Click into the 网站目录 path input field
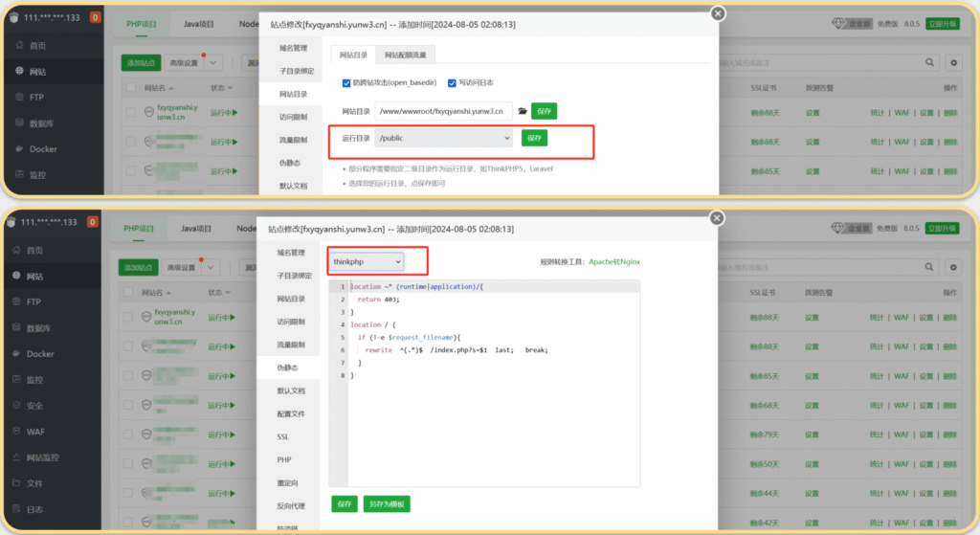980x535 pixels. pos(443,111)
